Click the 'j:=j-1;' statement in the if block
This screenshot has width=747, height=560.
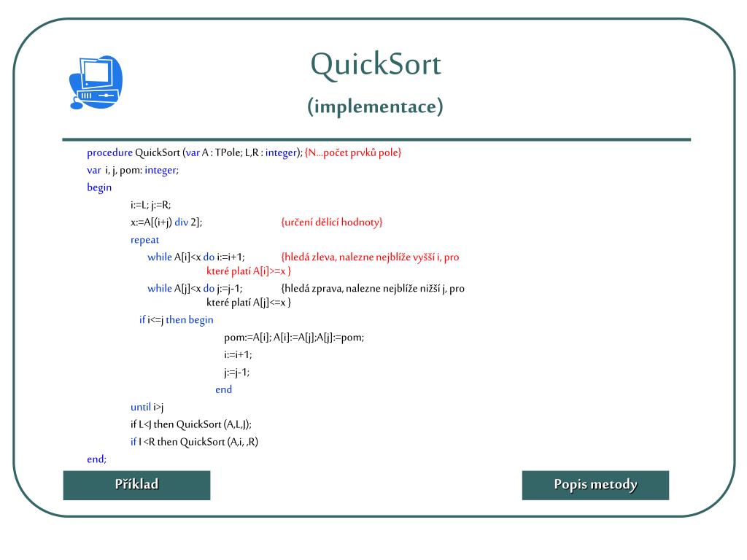(237, 373)
